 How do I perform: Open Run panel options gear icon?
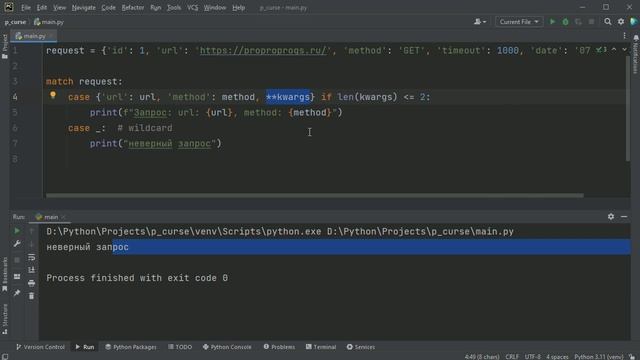pyautogui.click(x=611, y=216)
